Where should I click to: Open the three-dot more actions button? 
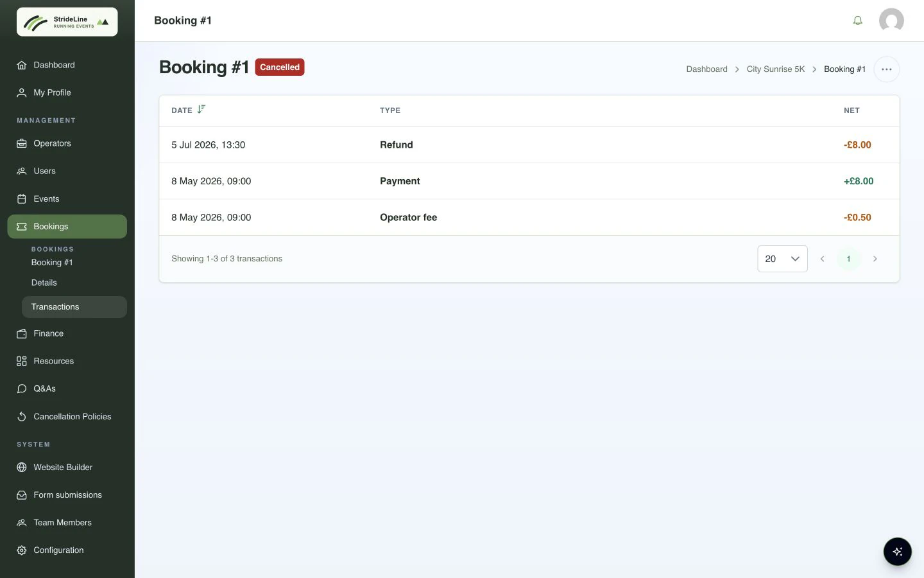click(886, 69)
